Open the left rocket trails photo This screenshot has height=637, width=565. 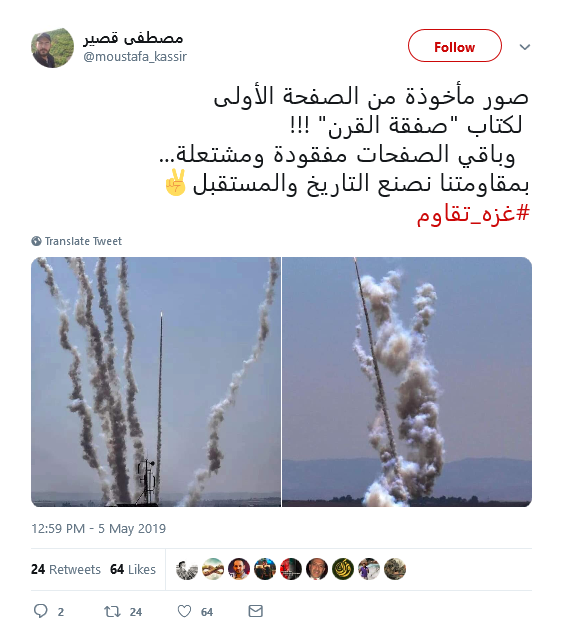coord(156,382)
